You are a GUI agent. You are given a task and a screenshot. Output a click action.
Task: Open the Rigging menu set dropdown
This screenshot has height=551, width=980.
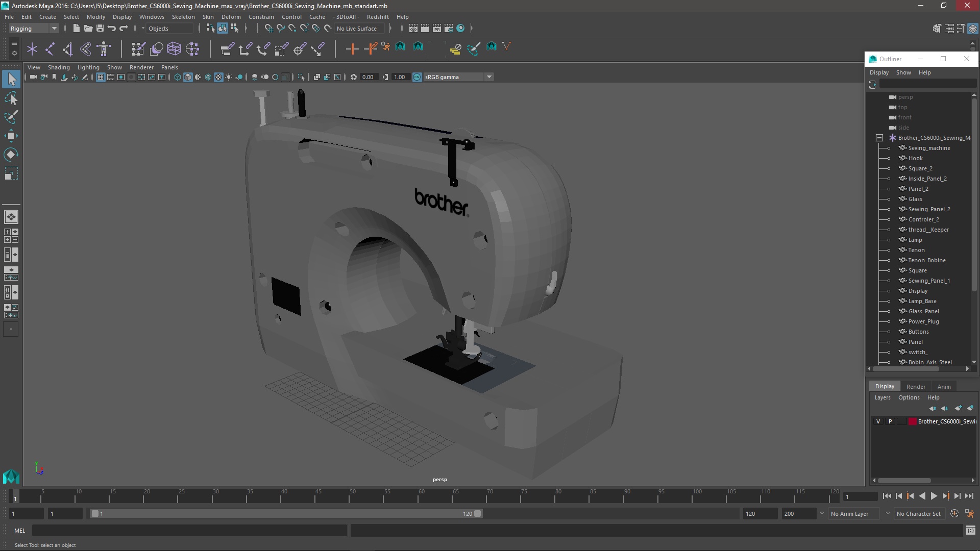(x=34, y=29)
